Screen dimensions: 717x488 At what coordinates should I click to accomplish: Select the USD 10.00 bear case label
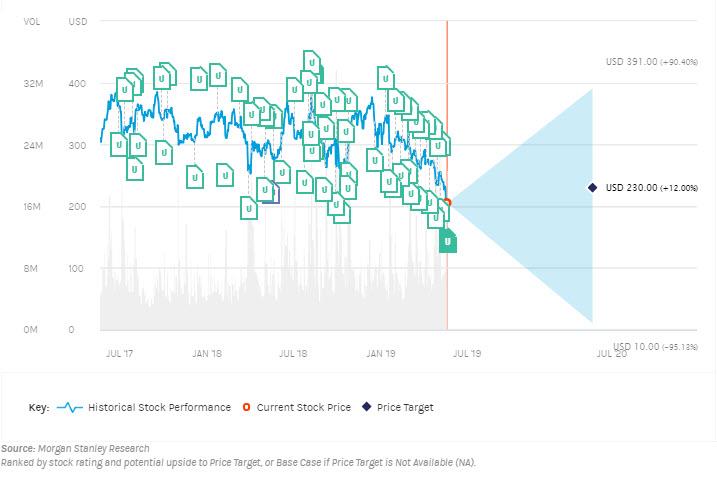coord(655,346)
